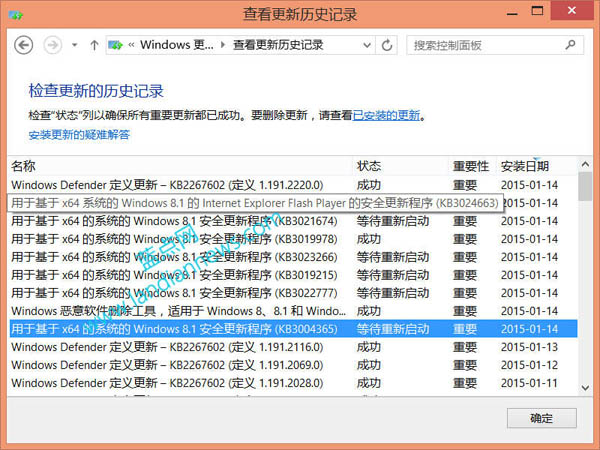Go up one level with Up arrow
The width and height of the screenshot is (600, 450).
click(94, 45)
